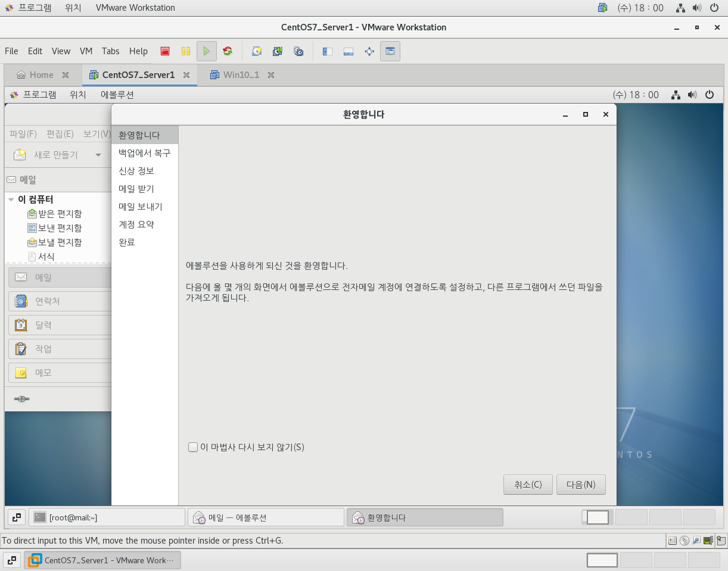Collapse the '이 컴퓨터' tree node
728x571 pixels.
[x=11, y=199]
